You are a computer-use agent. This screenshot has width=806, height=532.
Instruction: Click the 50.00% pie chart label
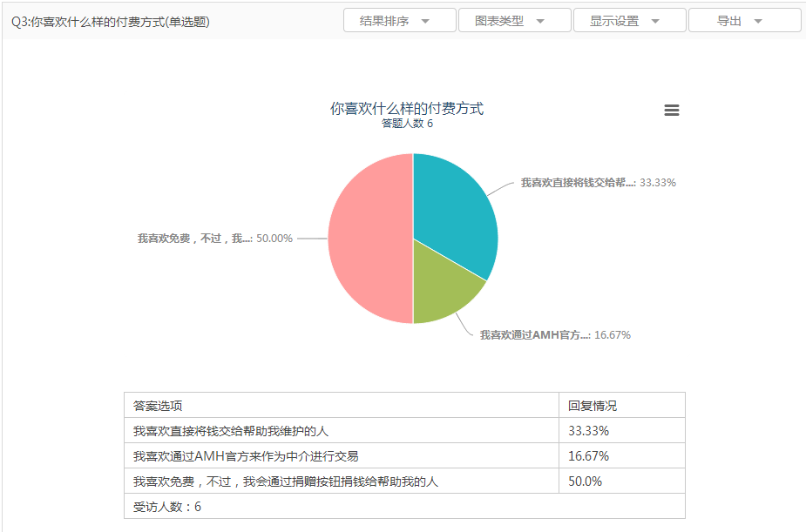(x=214, y=238)
